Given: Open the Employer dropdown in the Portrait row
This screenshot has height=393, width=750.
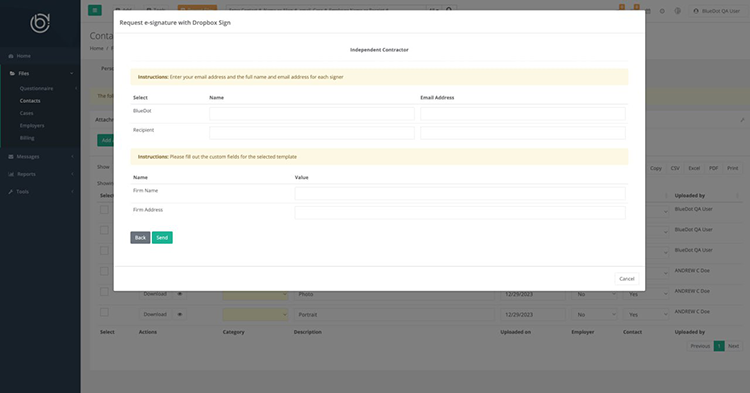Looking at the screenshot, I should [x=595, y=315].
